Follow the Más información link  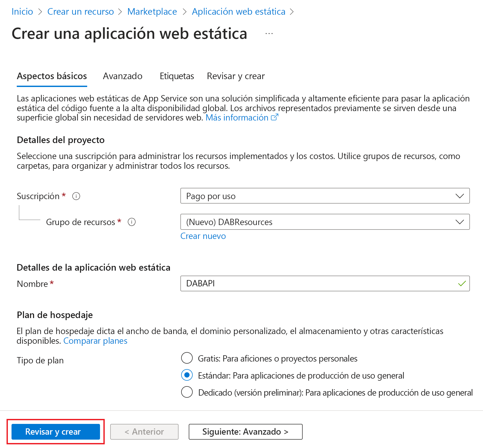[237, 118]
